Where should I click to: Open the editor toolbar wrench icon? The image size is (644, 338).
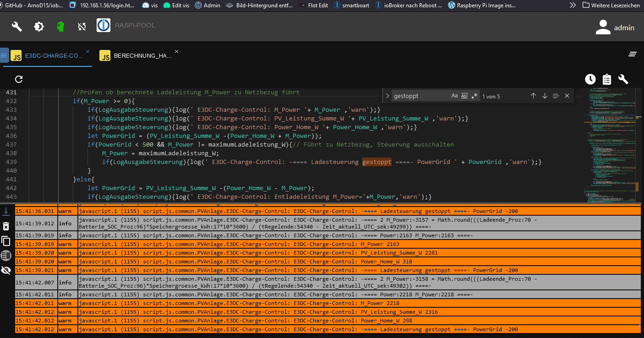point(623,79)
